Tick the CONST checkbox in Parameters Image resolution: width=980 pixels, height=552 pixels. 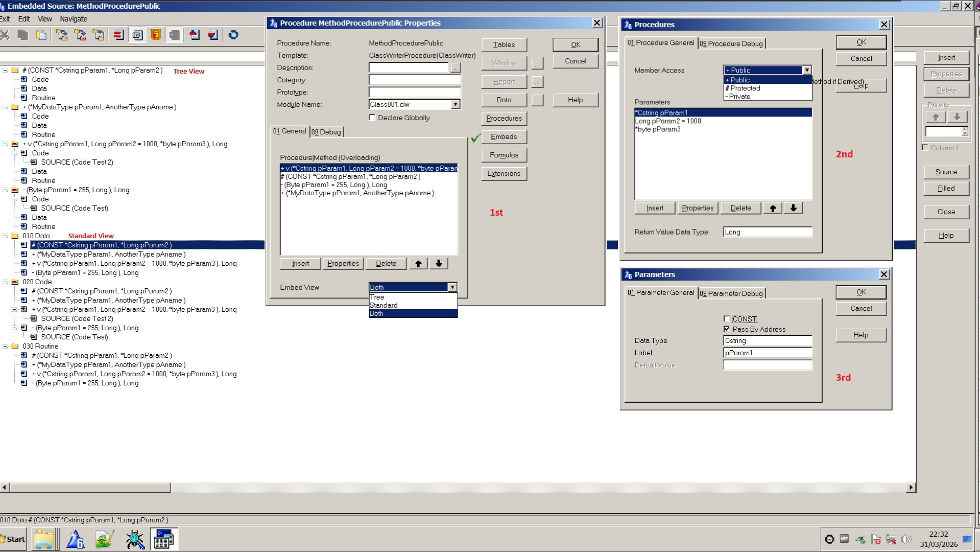point(727,319)
